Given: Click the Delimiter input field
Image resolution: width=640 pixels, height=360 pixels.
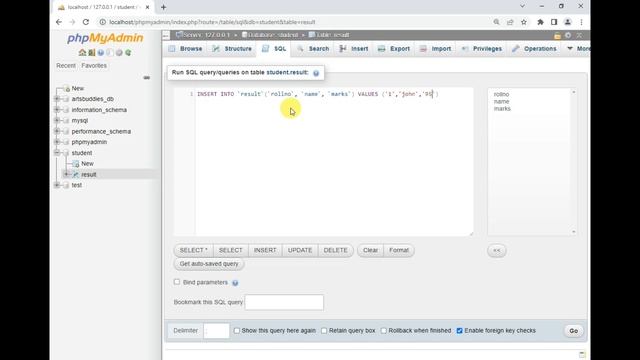Looking at the screenshot, I should pos(216,331).
